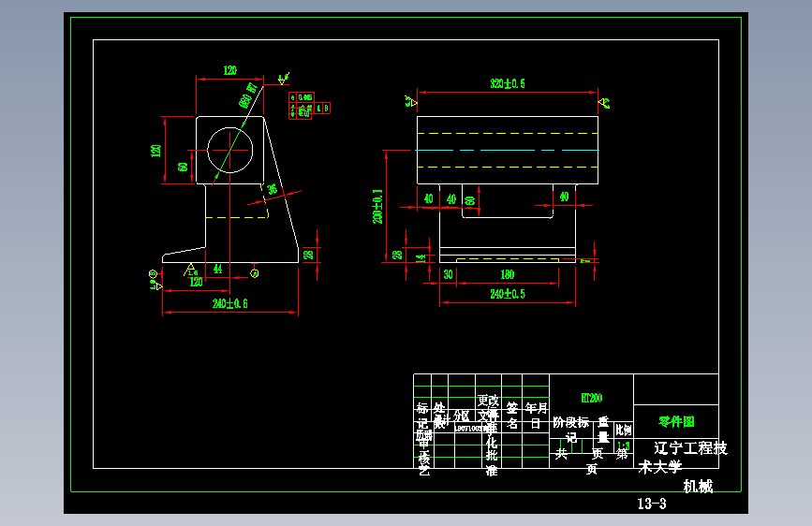The width and height of the screenshot is (812, 526).
Task: Select the datum B circle at base corner
Action: 153,273
